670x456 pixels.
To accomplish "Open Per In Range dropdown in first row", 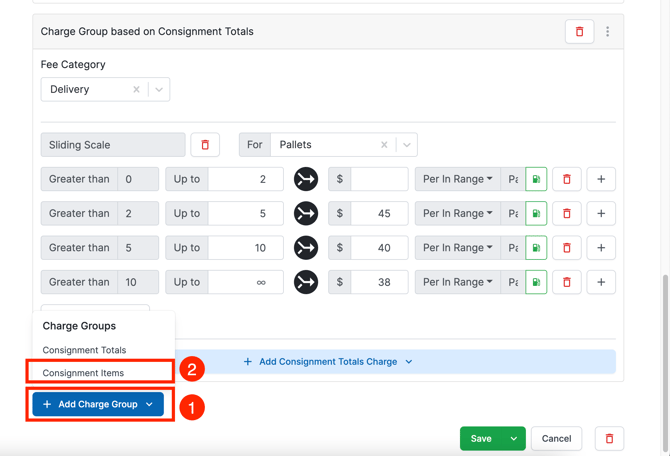I will (x=457, y=179).
